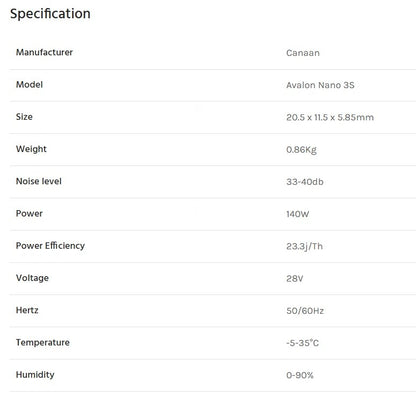Click the Canaan manufacturer value

[303, 53]
